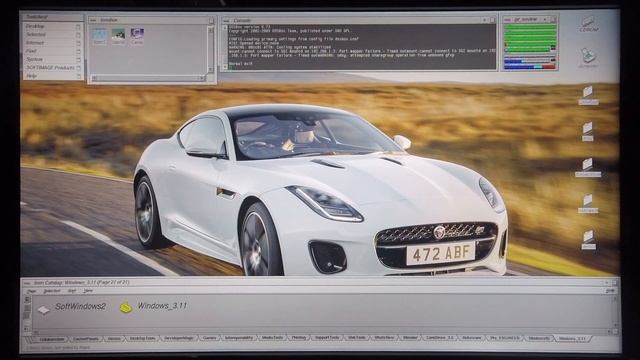Click the Toolchest title bar

[x=52, y=17]
